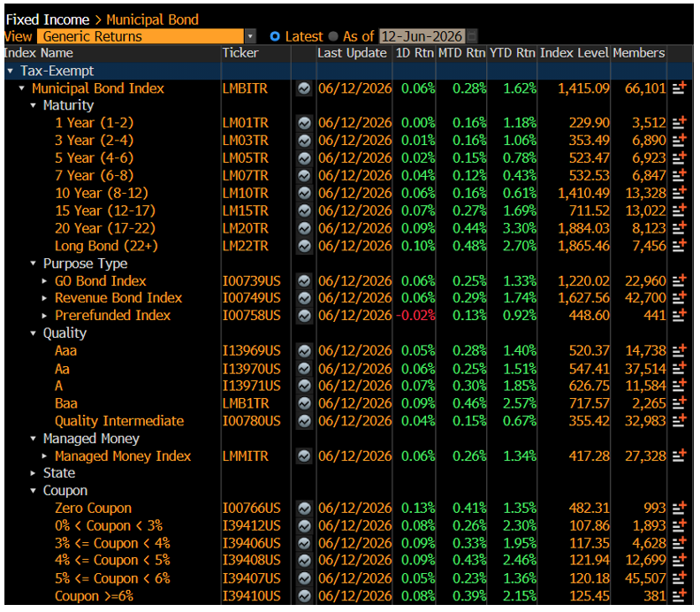Open chart icon for GO Bond Index row

point(304,281)
